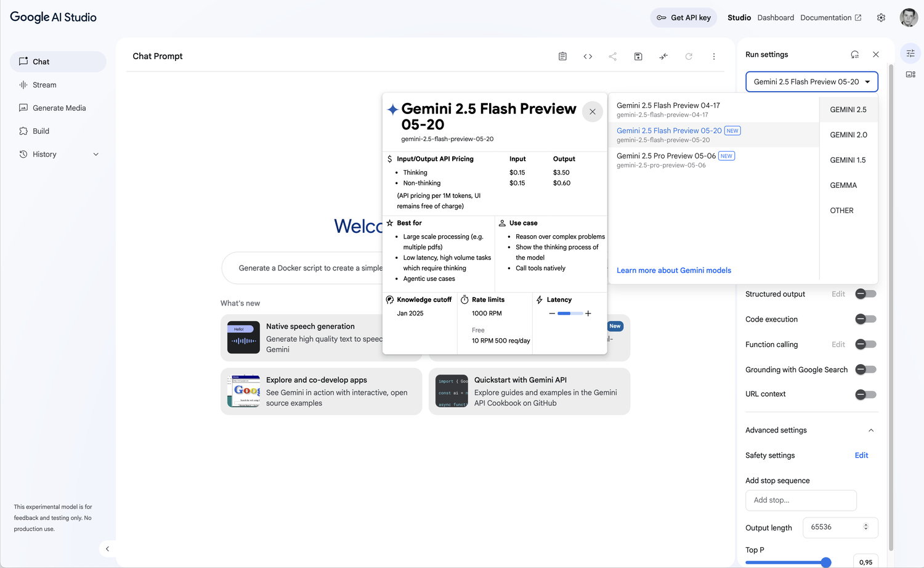Viewport: 924px width, 568px height.
Task: Select the OTHER model category
Action: (x=848, y=211)
